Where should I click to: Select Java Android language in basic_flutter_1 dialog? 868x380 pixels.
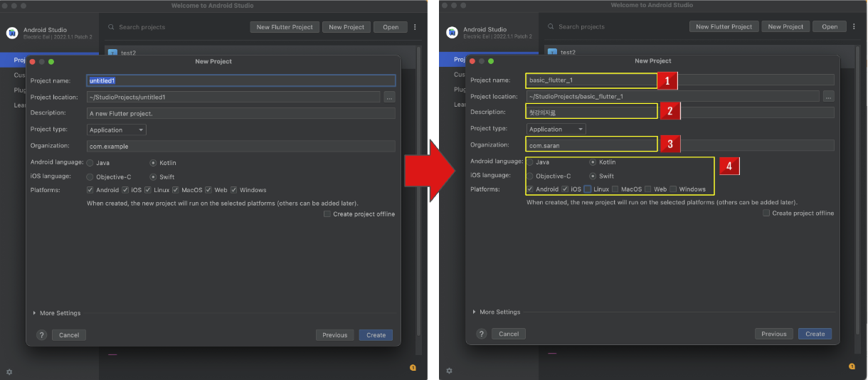coord(530,162)
